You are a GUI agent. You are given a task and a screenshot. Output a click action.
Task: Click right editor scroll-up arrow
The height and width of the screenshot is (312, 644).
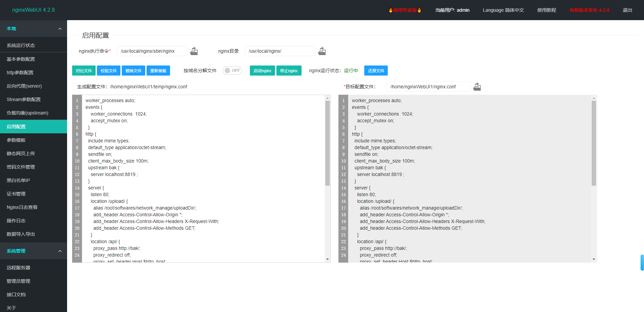594,98
